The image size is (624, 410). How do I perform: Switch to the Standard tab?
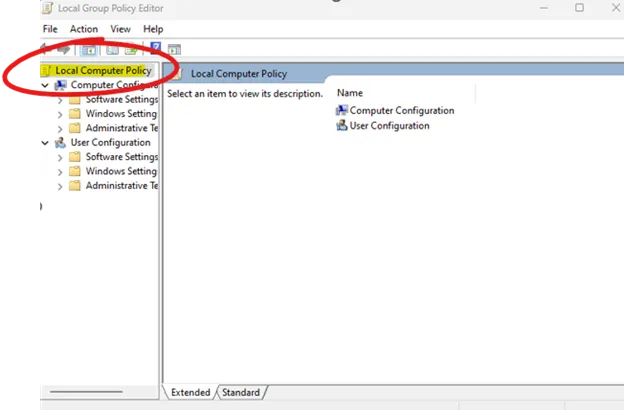coord(241,392)
